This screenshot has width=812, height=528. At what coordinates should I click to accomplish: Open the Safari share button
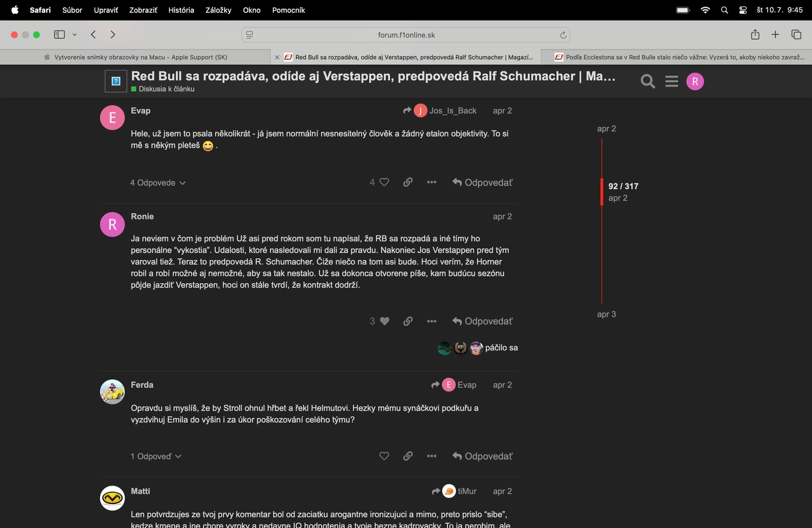[x=755, y=35]
